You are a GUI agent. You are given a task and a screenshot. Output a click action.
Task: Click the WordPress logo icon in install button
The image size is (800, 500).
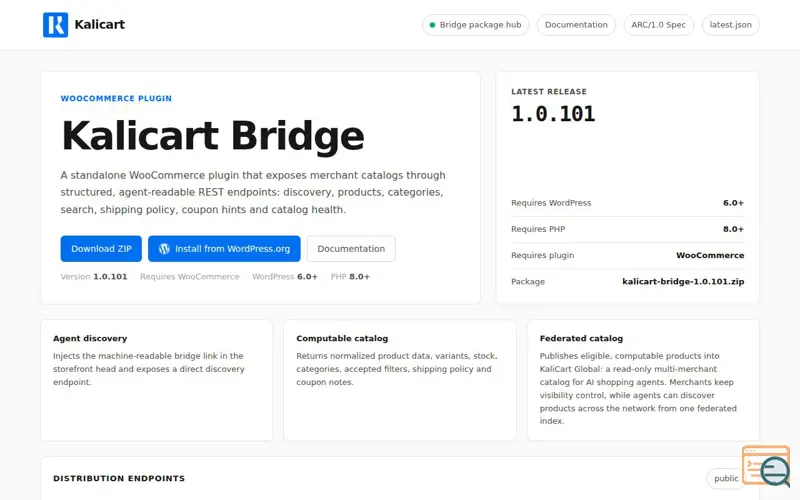[x=164, y=249]
